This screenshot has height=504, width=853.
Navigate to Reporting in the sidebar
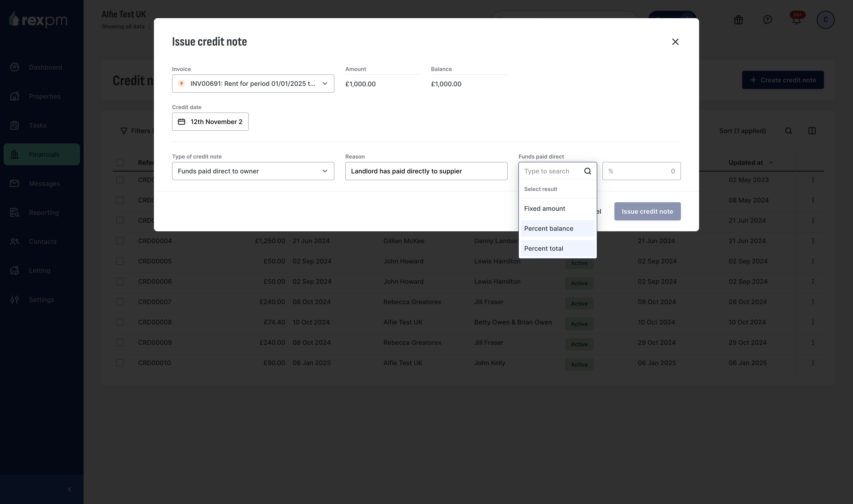tap(42, 213)
